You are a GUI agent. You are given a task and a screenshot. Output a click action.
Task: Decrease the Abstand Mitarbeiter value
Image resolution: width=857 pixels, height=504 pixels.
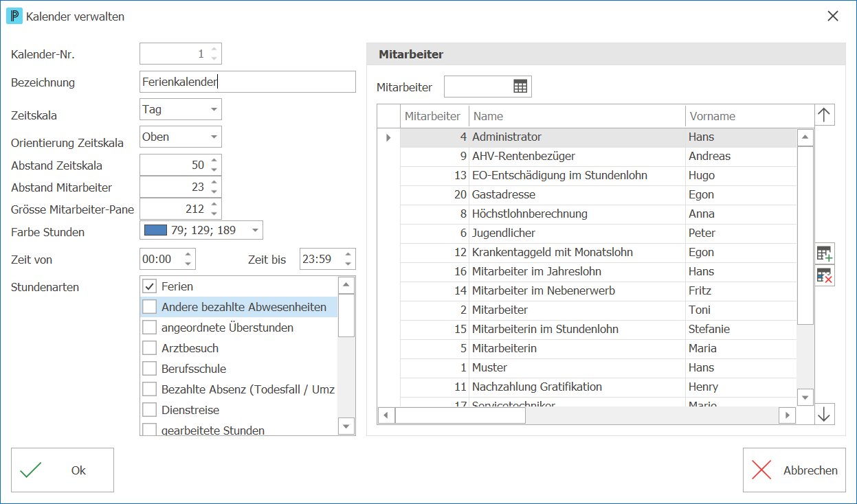pyautogui.click(x=214, y=192)
